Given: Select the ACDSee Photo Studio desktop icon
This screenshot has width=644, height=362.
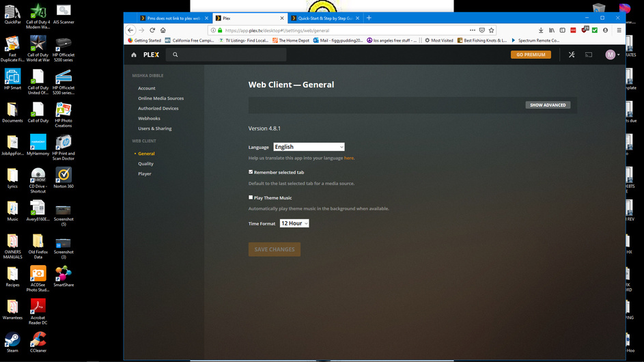Looking at the screenshot, I should pyautogui.click(x=38, y=279).
